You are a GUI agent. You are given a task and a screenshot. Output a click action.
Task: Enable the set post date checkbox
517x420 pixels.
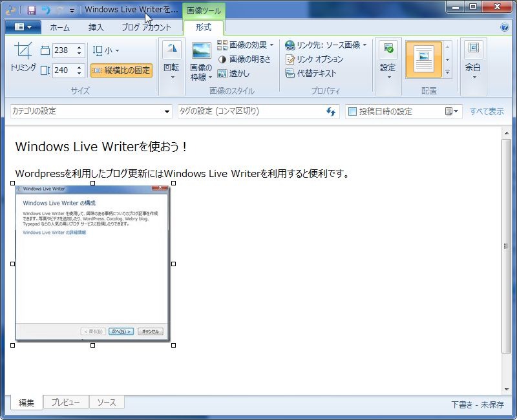point(352,112)
